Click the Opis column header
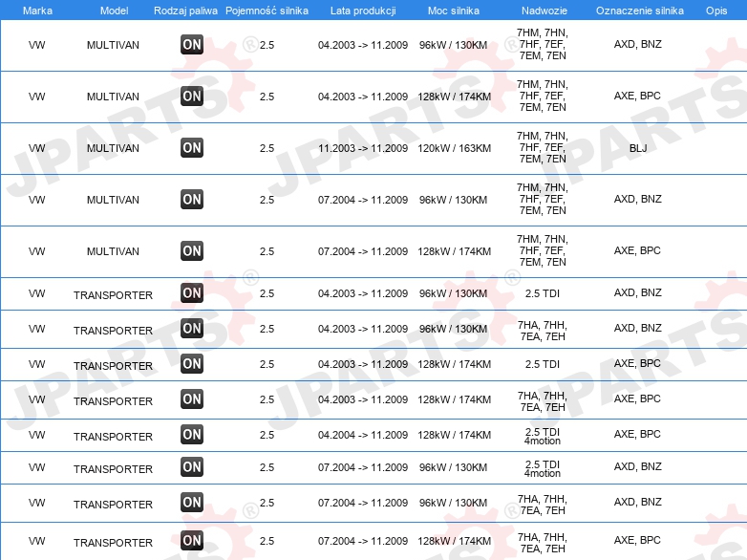 [x=716, y=11]
